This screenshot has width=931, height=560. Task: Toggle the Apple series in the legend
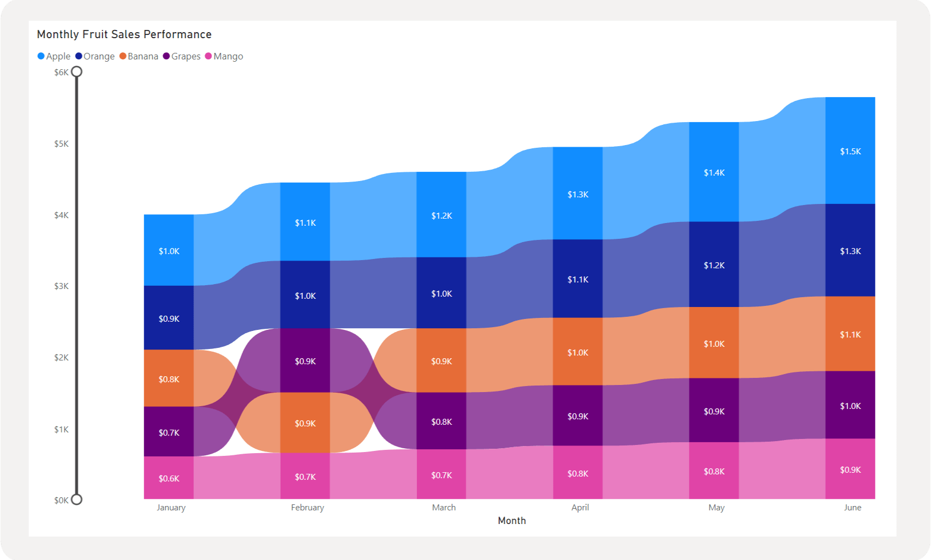pos(58,56)
